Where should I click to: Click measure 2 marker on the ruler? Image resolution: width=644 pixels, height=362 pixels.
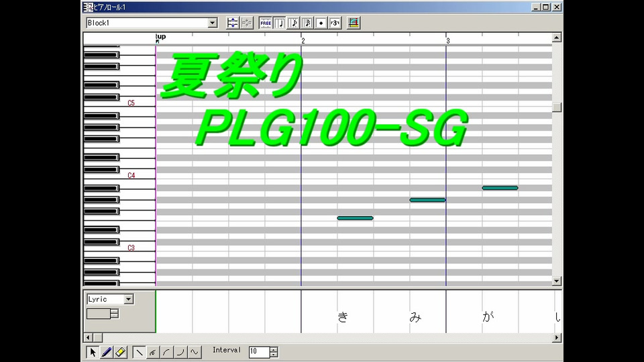303,41
